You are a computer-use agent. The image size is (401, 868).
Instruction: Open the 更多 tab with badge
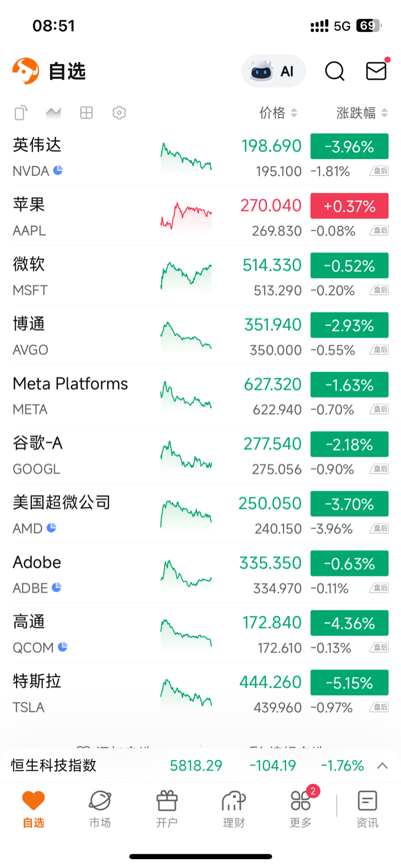click(301, 808)
